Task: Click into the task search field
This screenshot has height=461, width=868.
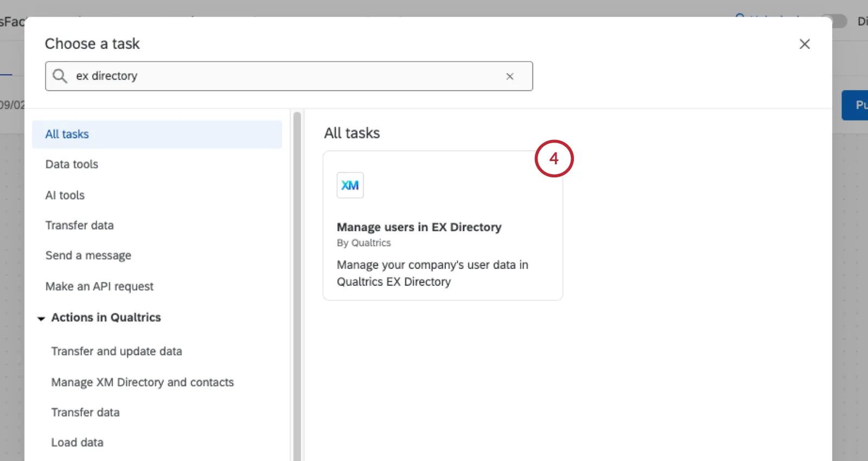Action: click(x=289, y=76)
